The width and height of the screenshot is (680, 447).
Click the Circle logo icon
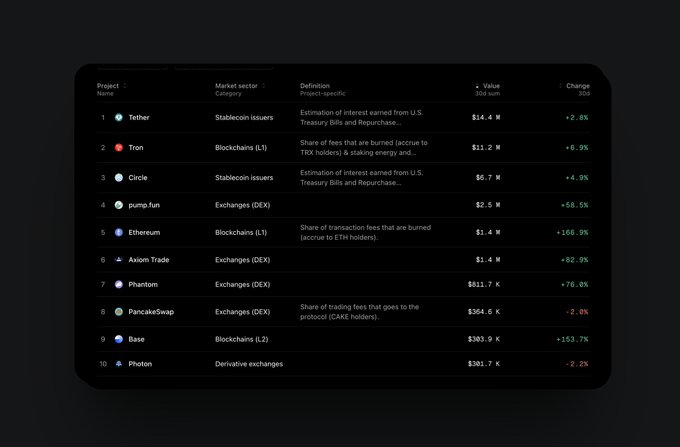pos(118,178)
